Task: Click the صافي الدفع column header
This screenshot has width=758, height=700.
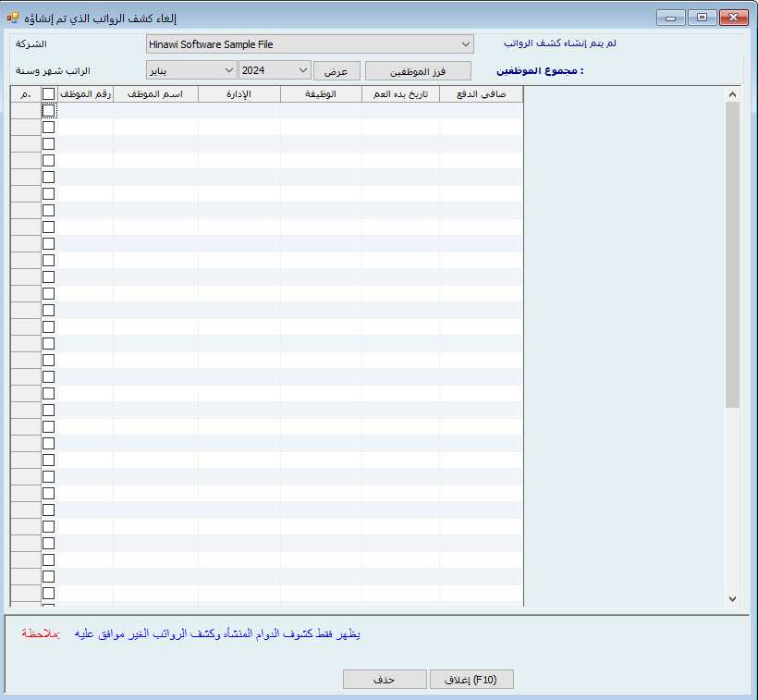Action: [x=481, y=94]
